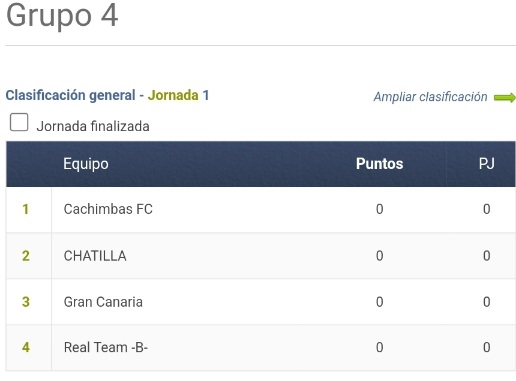Open the Gran Canaria team entry

pyautogui.click(x=103, y=302)
